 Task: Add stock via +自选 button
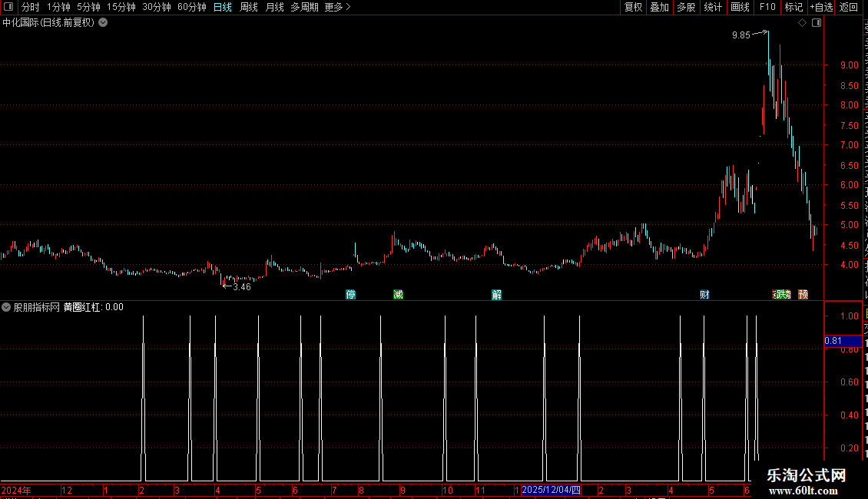(x=821, y=7)
